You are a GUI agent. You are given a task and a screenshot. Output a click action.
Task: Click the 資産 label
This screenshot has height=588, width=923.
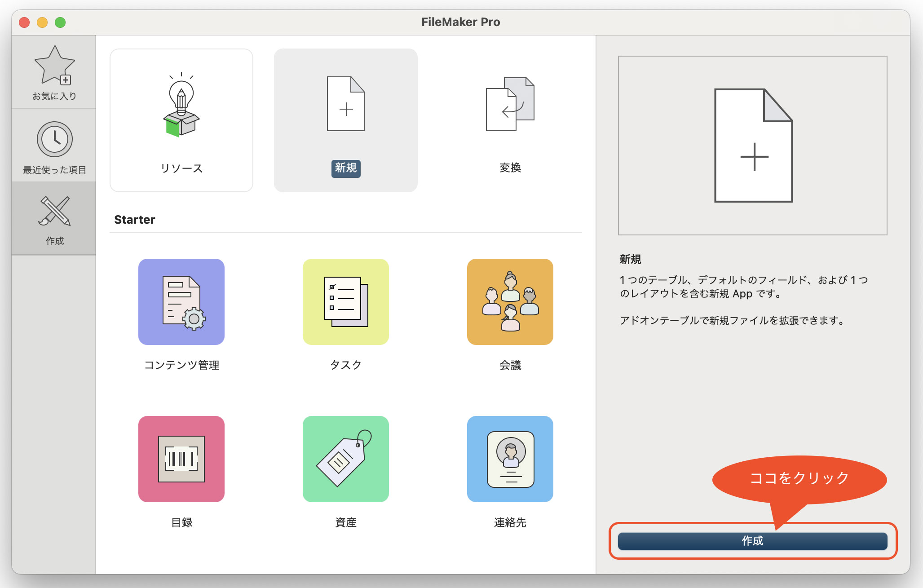coord(346,522)
